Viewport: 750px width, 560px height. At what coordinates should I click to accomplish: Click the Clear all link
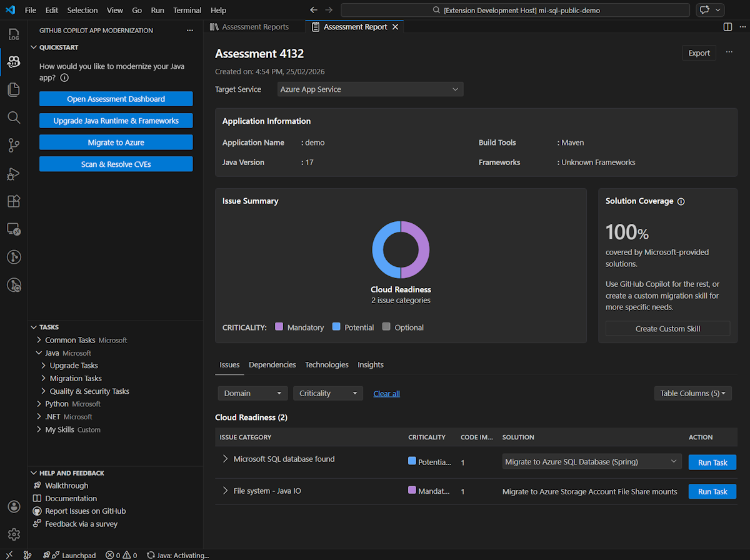(x=386, y=393)
